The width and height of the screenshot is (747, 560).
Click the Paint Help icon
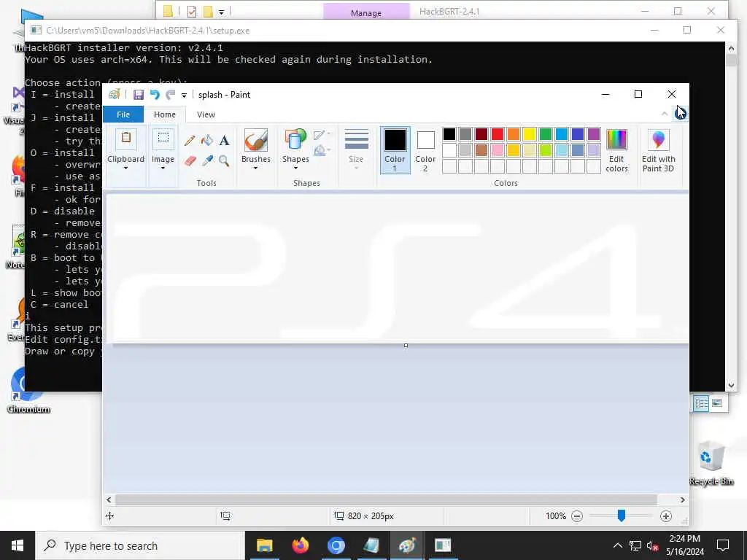pyautogui.click(x=681, y=113)
